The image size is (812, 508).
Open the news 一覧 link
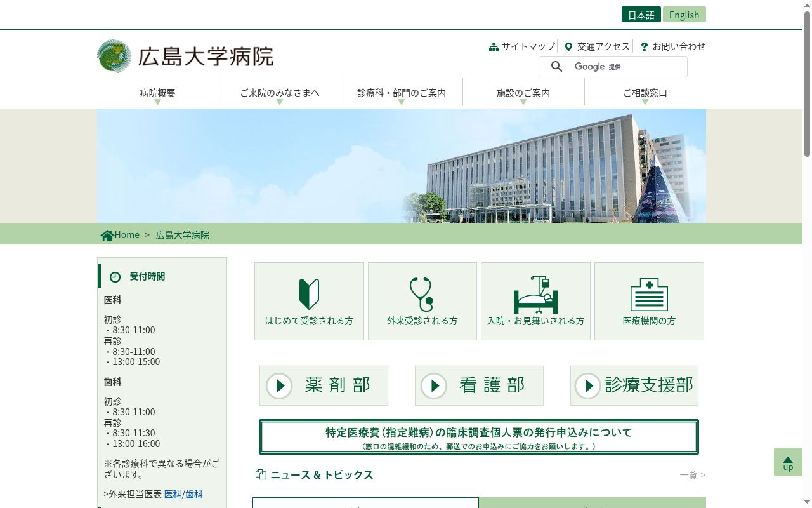pyautogui.click(x=693, y=475)
